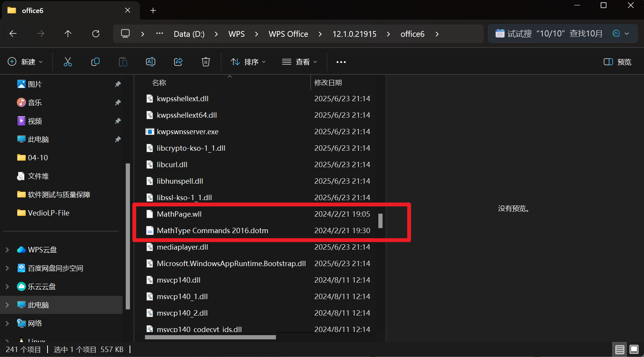Select MathPage.wll file
Screen dimensions: 644x357
click(179, 214)
